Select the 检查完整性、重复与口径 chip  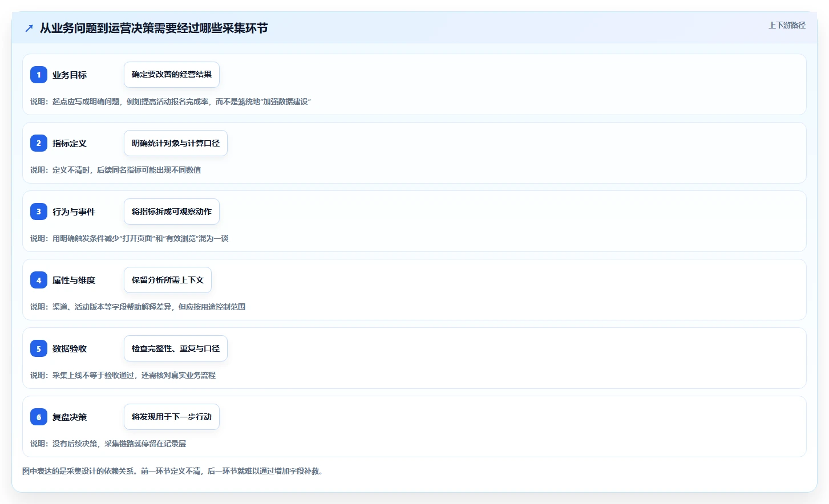pos(176,348)
